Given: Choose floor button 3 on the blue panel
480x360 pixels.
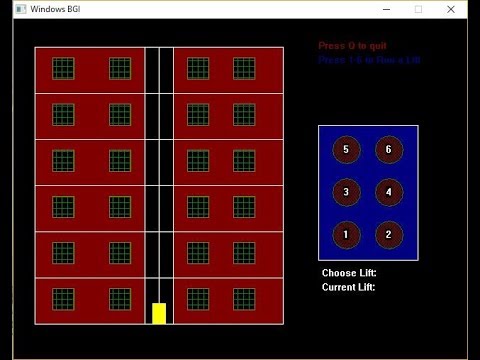Looking at the screenshot, I should point(346,192).
